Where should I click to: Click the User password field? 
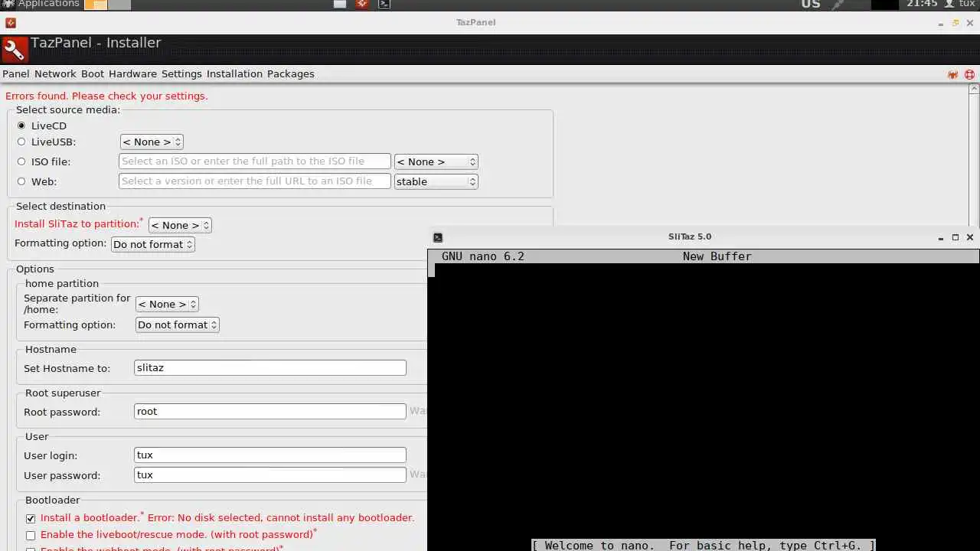point(270,475)
